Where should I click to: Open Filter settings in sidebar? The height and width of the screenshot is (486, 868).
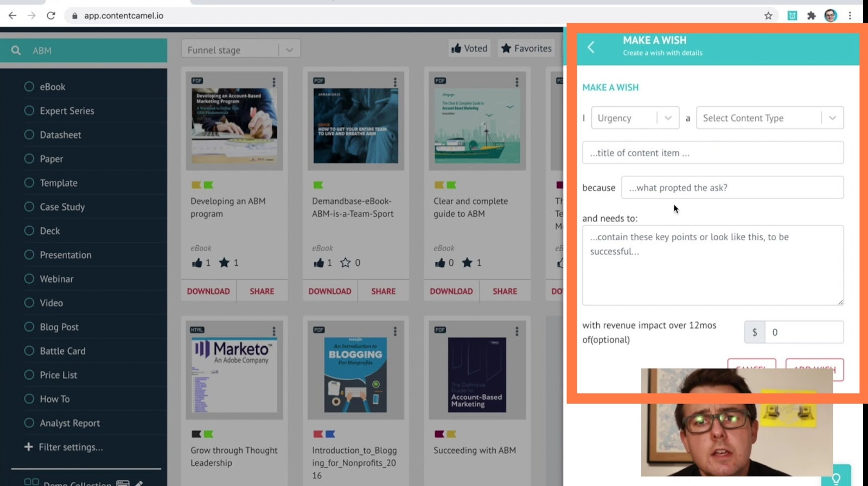[71, 447]
